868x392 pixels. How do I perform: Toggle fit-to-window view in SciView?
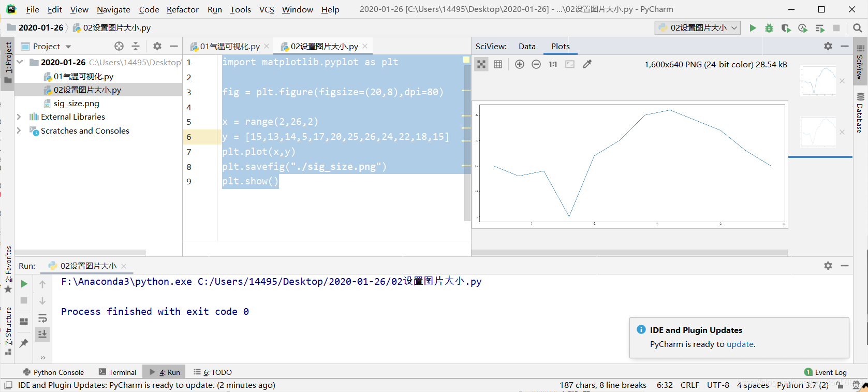point(481,64)
